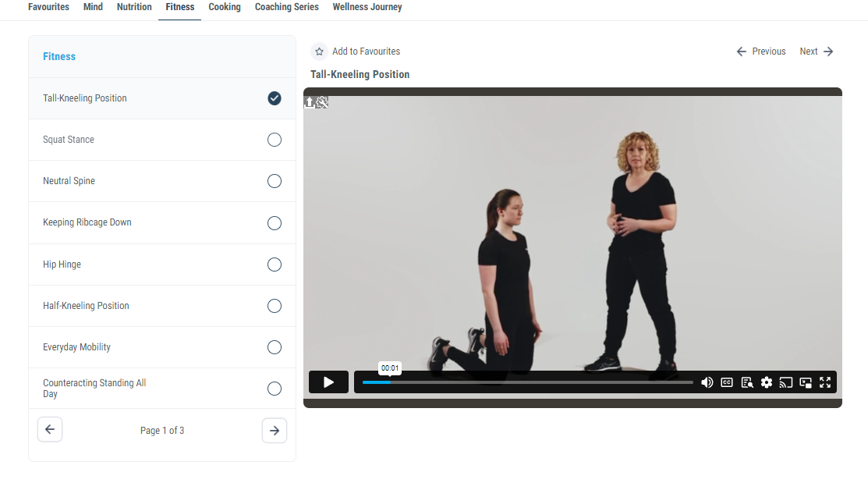The image size is (868, 483).
Task: Turn on closed captions
Action: point(727,382)
